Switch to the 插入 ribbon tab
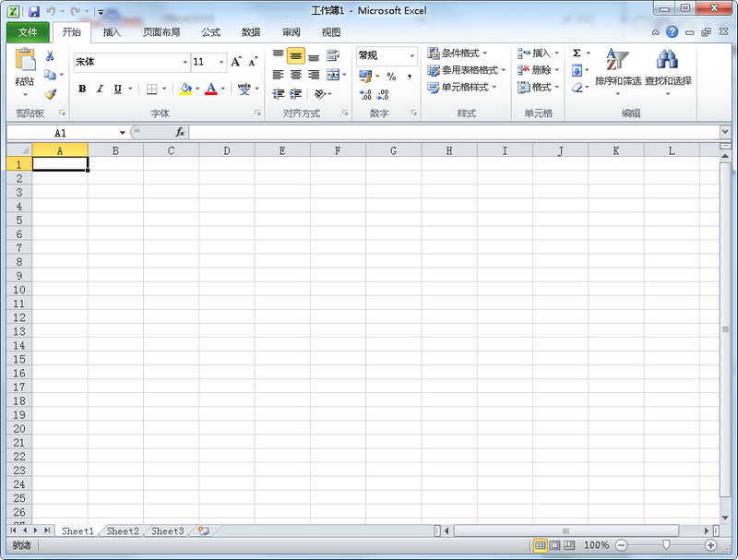This screenshot has height=560, width=738. [111, 30]
